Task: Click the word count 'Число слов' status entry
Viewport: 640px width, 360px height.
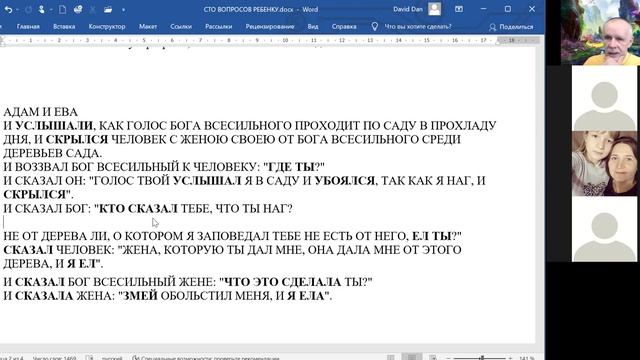Action: [54, 358]
